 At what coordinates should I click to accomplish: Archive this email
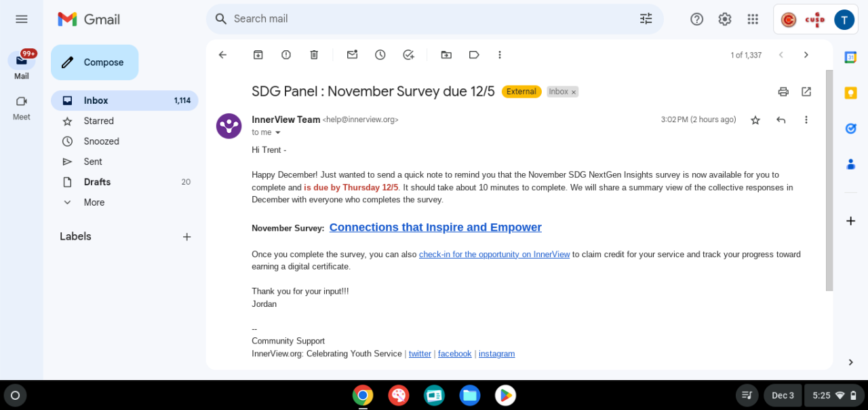click(258, 55)
